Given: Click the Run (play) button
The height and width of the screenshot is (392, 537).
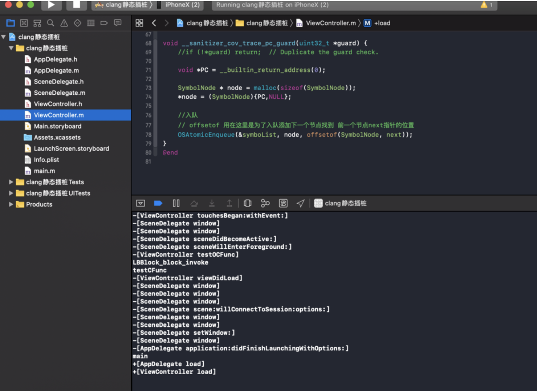Looking at the screenshot, I should (x=51, y=5).
